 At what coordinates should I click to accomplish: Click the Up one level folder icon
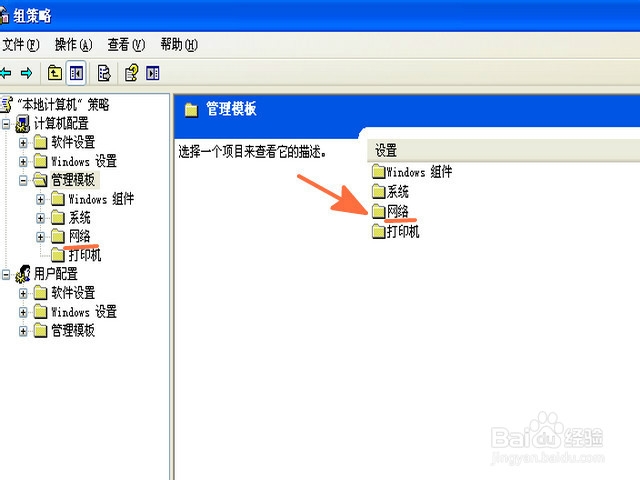click(55, 73)
